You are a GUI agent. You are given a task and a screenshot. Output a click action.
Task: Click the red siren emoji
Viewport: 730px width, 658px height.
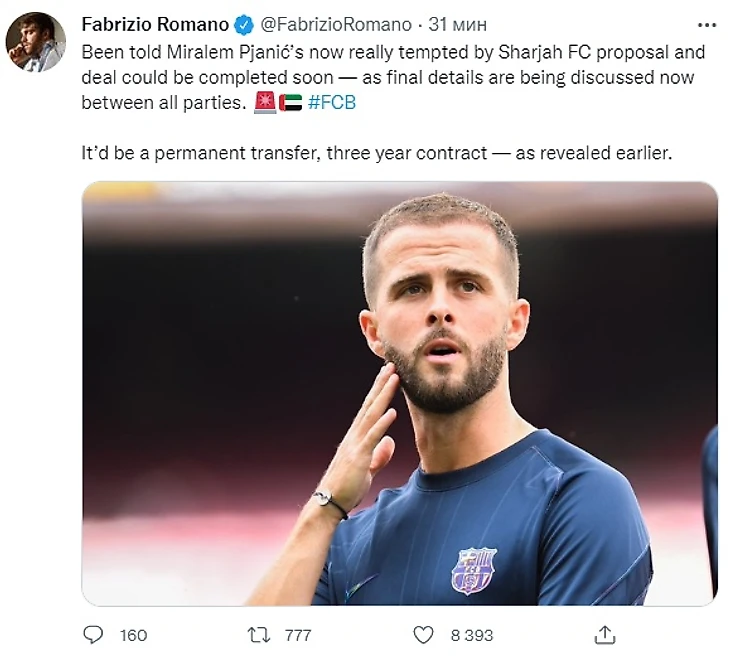[265, 101]
